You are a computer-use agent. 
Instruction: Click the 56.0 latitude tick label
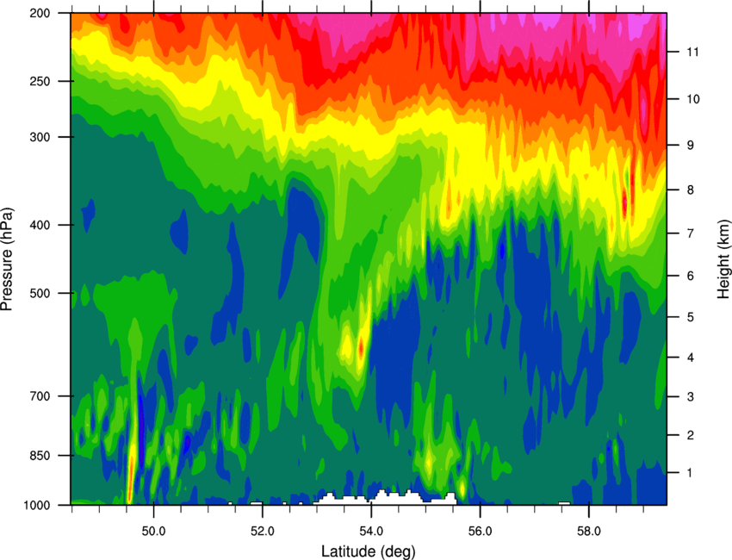pyautogui.click(x=481, y=532)
